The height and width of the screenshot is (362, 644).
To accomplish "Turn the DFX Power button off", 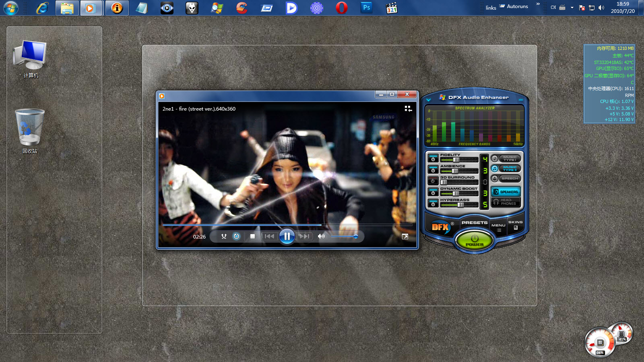I will click(475, 240).
